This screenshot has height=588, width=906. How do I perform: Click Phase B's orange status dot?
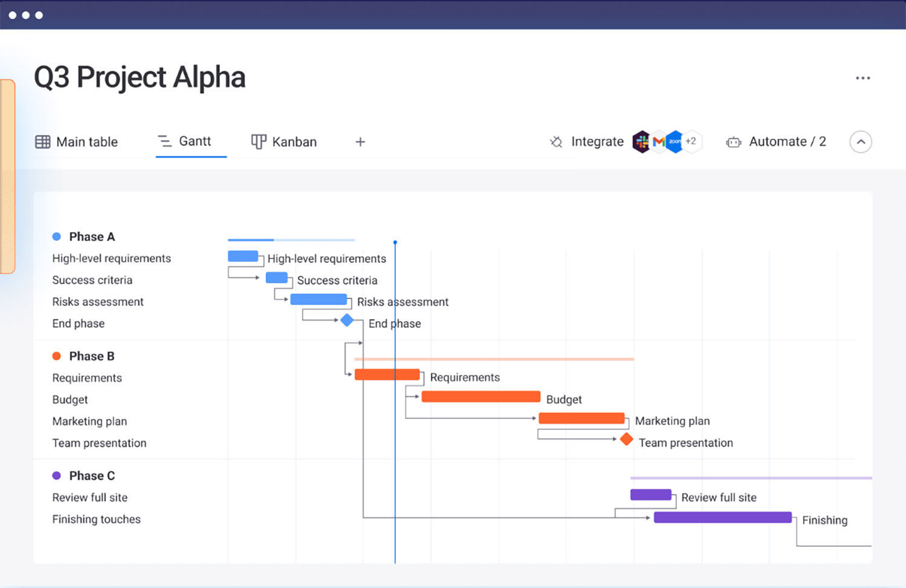(x=57, y=356)
